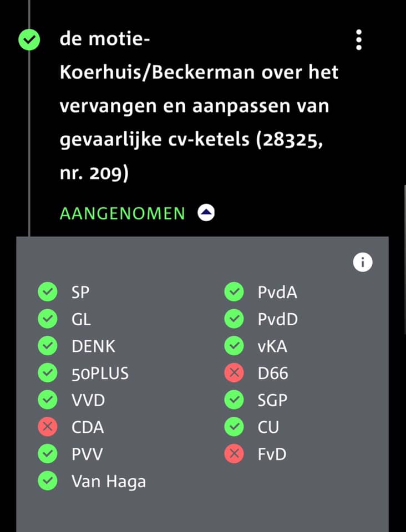406x532 pixels.
Task: Open the motie-Koerhuis/Beckerman title
Action: coord(199,106)
